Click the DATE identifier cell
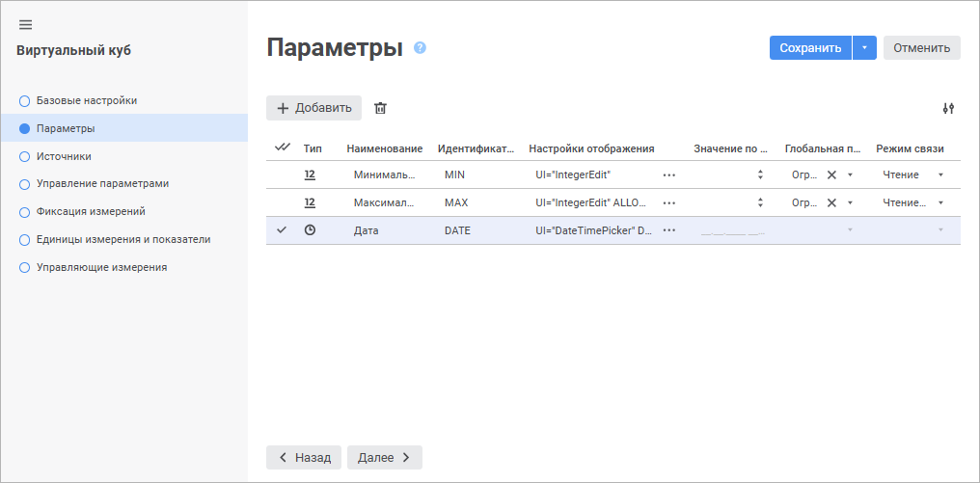 coord(457,230)
